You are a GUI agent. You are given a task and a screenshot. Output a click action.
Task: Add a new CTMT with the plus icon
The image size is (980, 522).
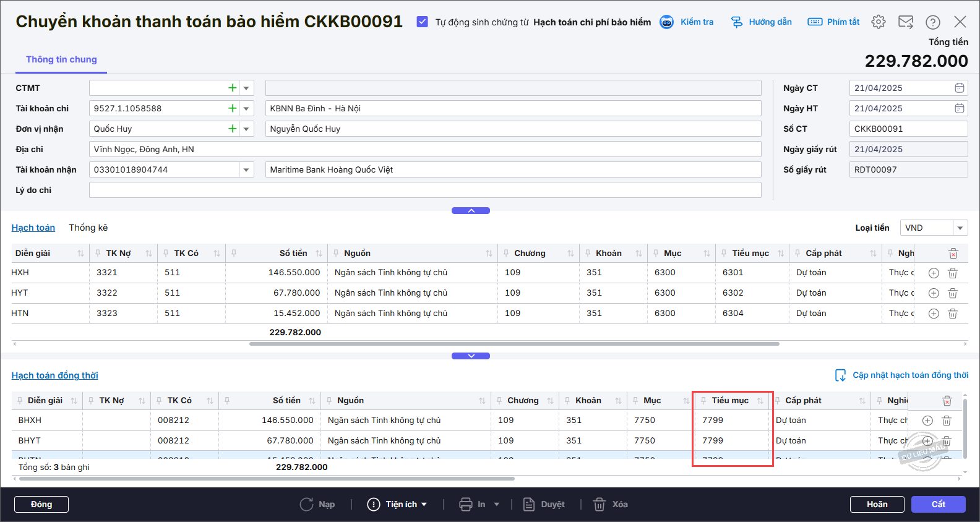[x=233, y=88]
